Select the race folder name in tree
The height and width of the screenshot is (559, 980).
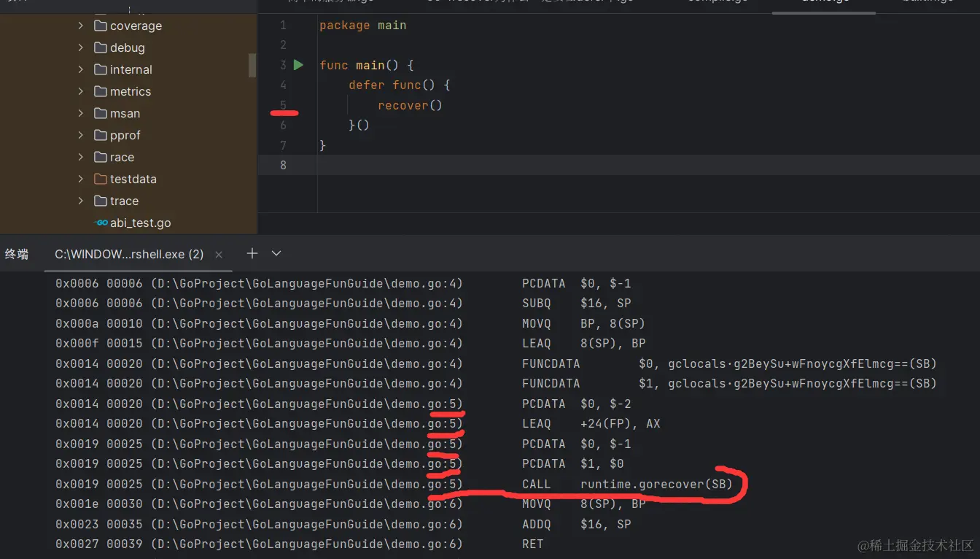point(122,158)
